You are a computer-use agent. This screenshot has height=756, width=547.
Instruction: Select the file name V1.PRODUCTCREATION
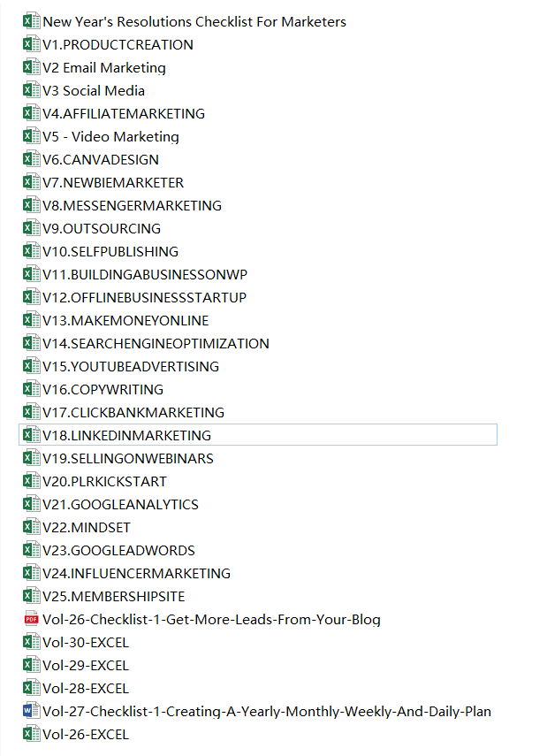point(118,45)
